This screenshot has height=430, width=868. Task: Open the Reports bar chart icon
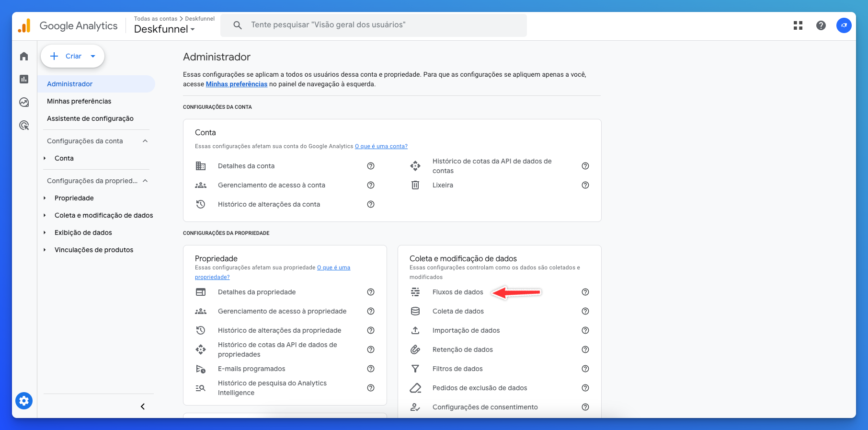24,79
